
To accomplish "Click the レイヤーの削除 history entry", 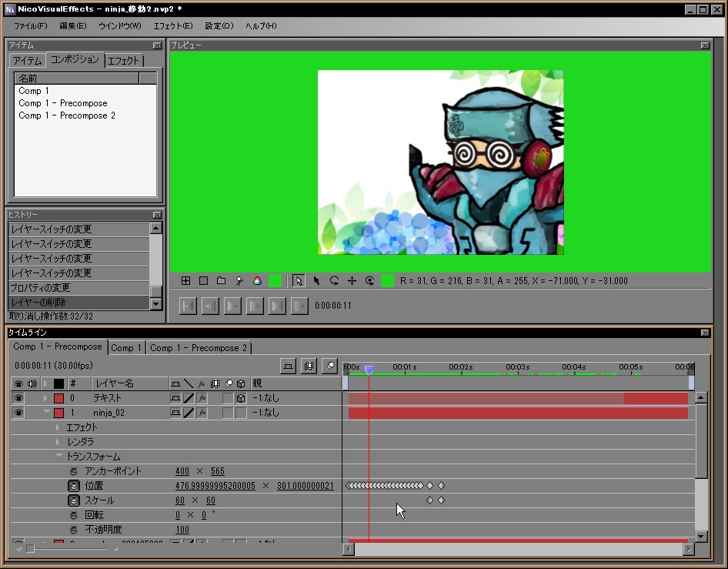I will 79,303.
